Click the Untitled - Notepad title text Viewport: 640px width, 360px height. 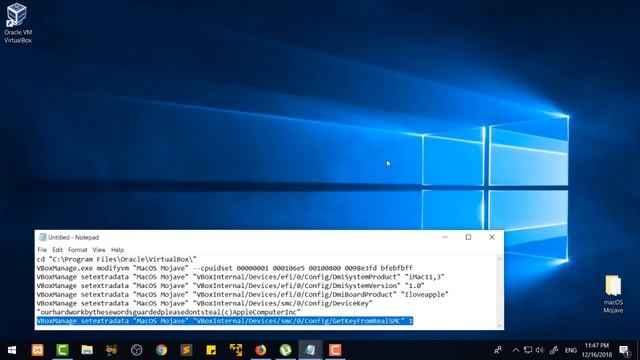click(x=73, y=237)
